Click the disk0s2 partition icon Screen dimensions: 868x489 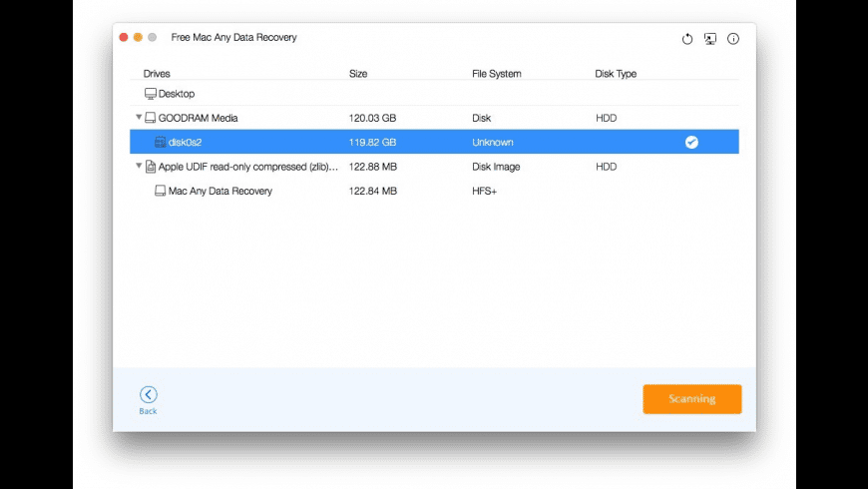coord(160,142)
